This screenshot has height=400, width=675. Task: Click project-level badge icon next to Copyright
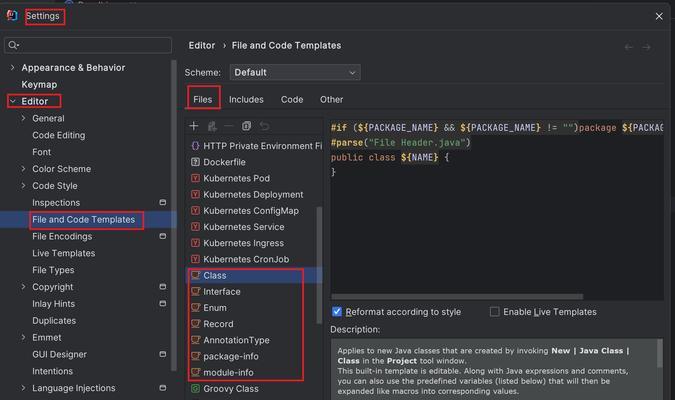coord(163,287)
